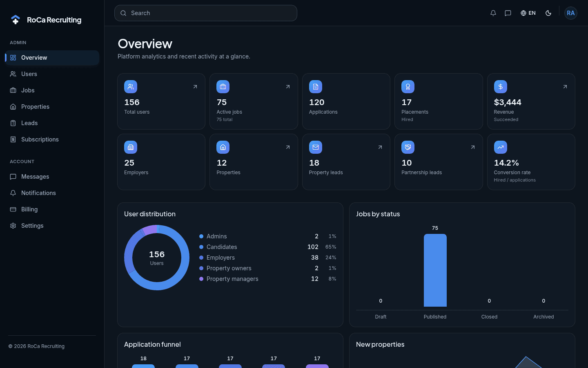Click the $3,444 Revenue value
The height and width of the screenshot is (368, 588).
(508, 102)
